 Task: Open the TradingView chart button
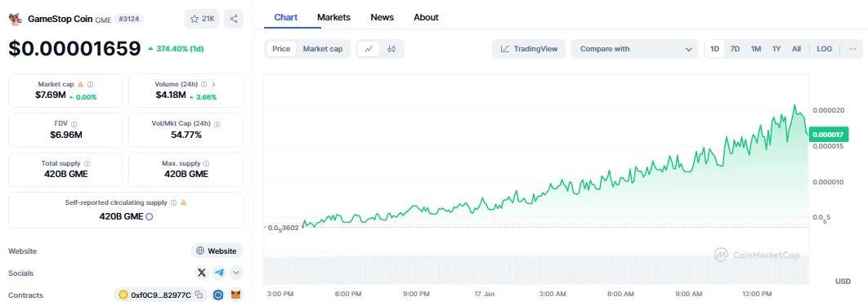point(529,49)
